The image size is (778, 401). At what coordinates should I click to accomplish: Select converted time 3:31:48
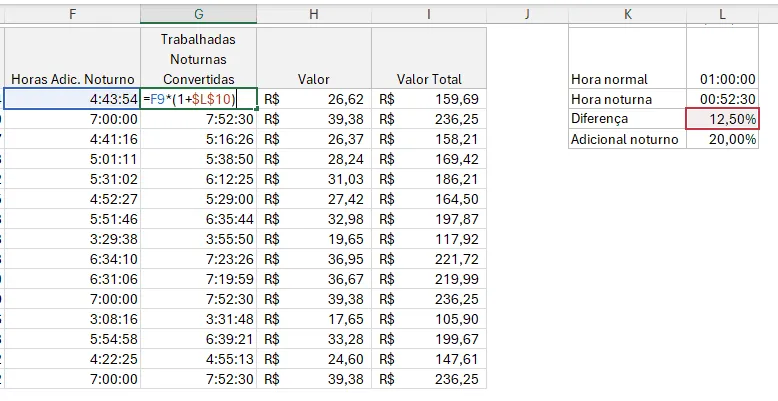pyautogui.click(x=198, y=319)
